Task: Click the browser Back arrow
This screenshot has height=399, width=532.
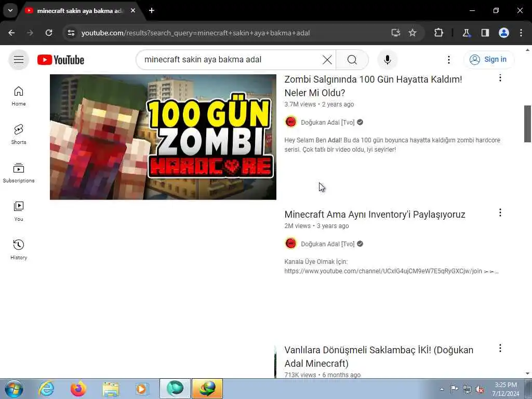Action: (11, 33)
